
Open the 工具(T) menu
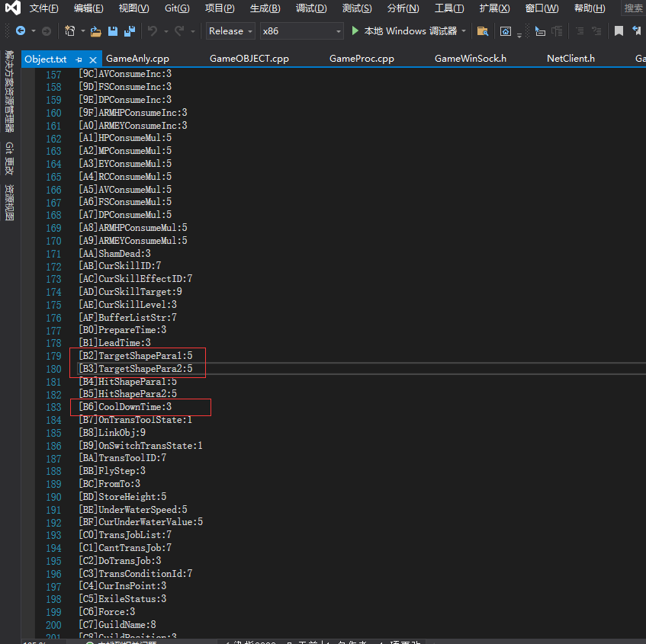click(449, 8)
